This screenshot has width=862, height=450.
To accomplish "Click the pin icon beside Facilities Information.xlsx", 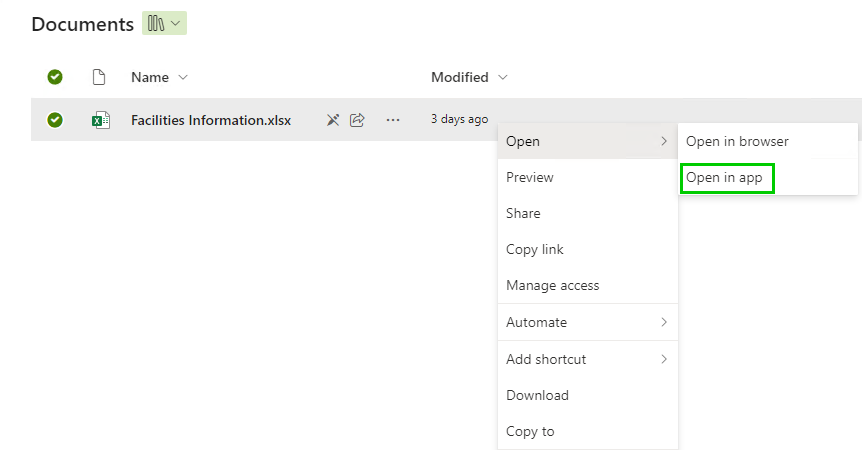I will coord(333,120).
